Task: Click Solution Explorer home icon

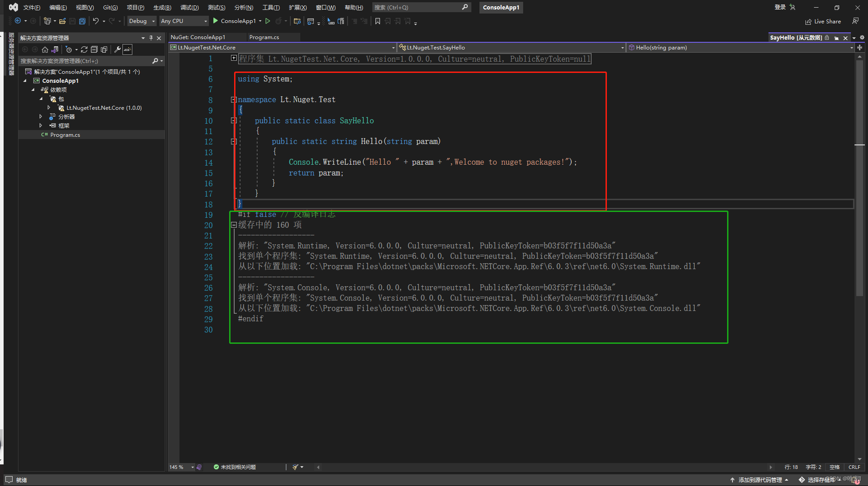Action: tap(45, 49)
